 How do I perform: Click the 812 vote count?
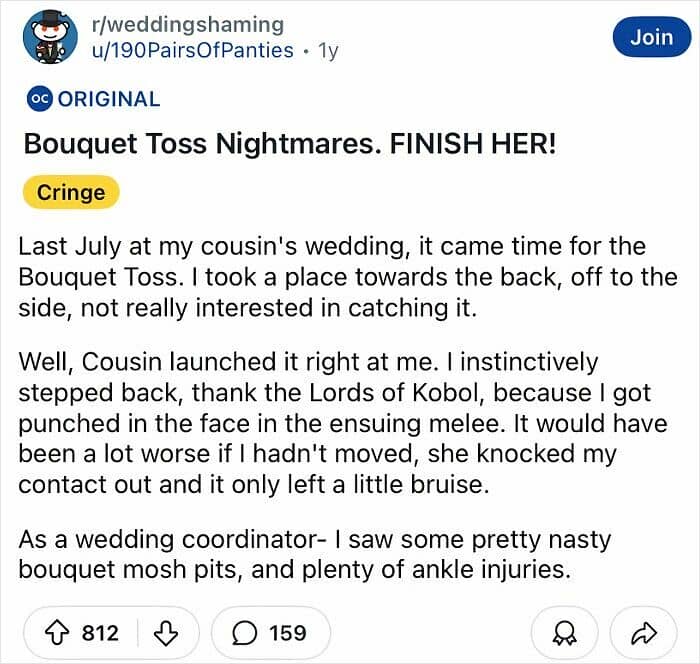[100, 632]
